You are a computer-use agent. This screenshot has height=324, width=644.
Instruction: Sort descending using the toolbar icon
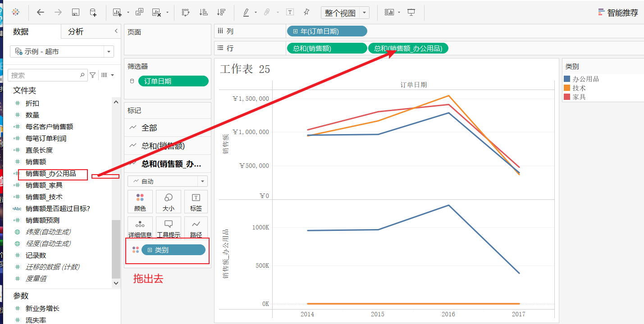221,13
